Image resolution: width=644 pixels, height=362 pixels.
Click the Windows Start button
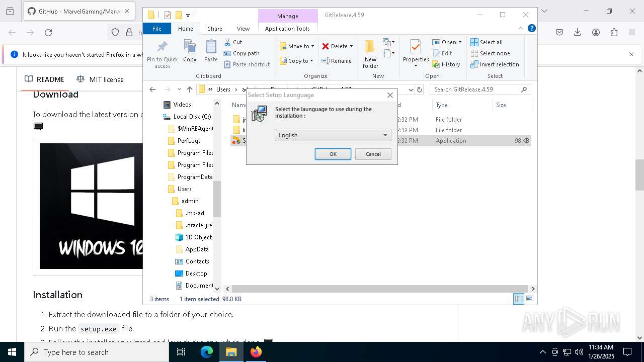coord(12,352)
